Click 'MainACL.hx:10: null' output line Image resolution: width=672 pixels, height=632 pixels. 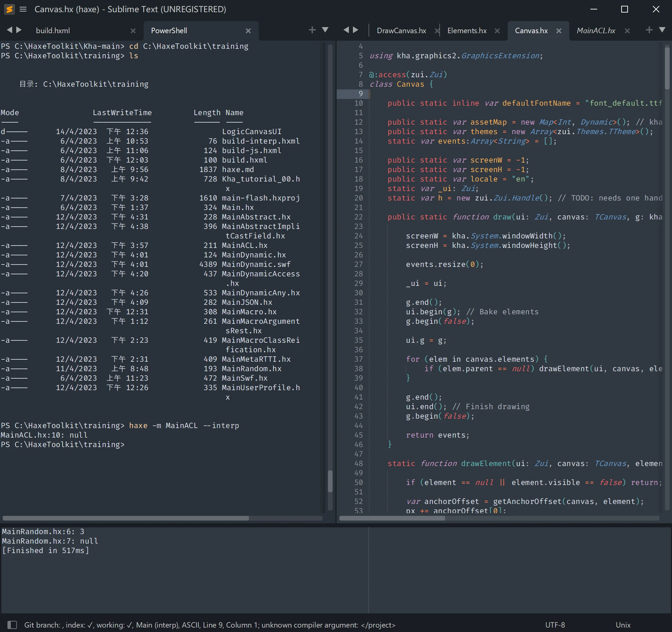[44, 435]
